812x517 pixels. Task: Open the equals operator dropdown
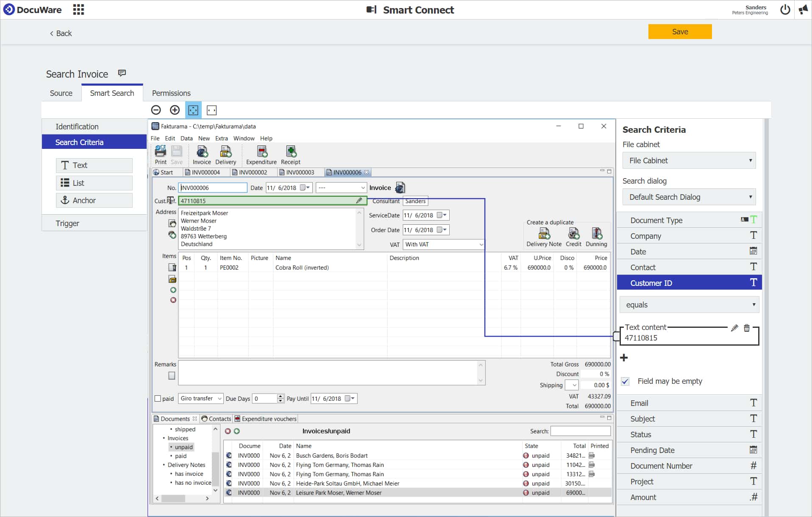click(689, 305)
